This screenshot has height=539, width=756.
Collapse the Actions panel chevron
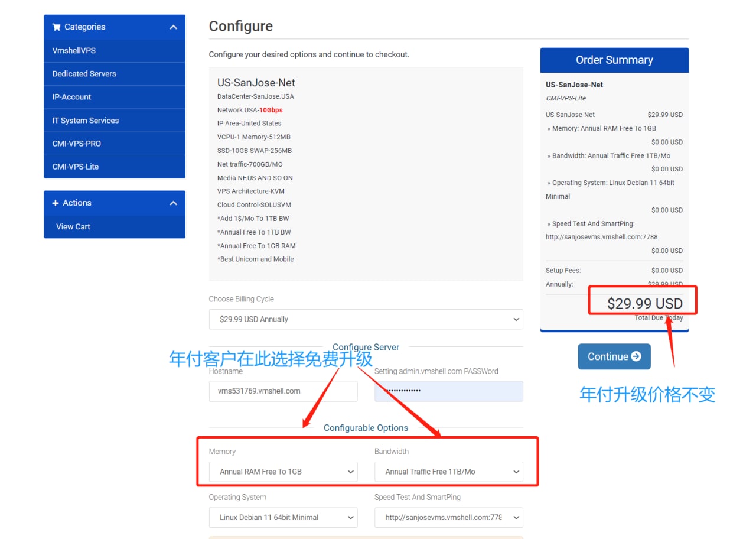173,203
